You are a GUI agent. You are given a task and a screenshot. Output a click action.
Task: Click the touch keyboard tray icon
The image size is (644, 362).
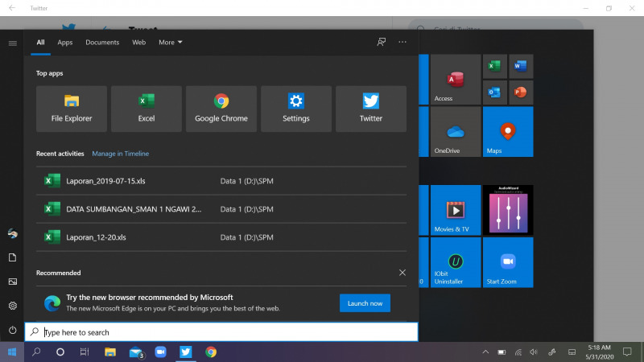coord(572,352)
